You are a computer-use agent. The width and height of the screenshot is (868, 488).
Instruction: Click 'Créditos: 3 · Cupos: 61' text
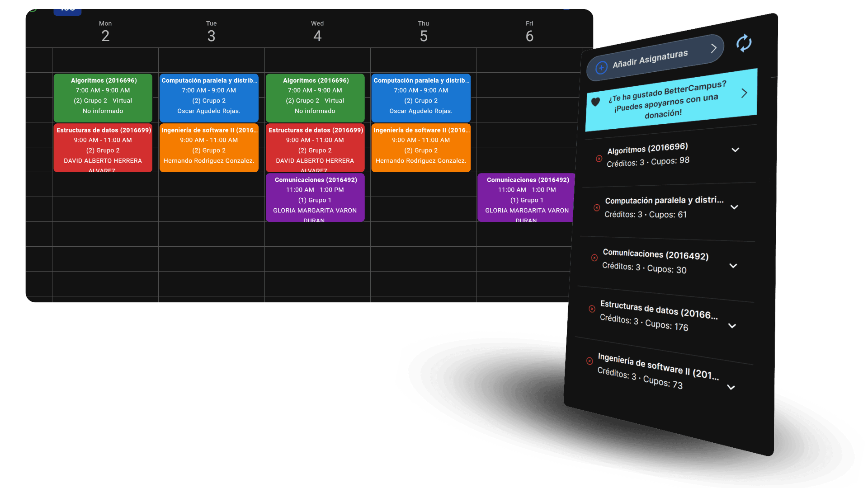pyautogui.click(x=646, y=214)
